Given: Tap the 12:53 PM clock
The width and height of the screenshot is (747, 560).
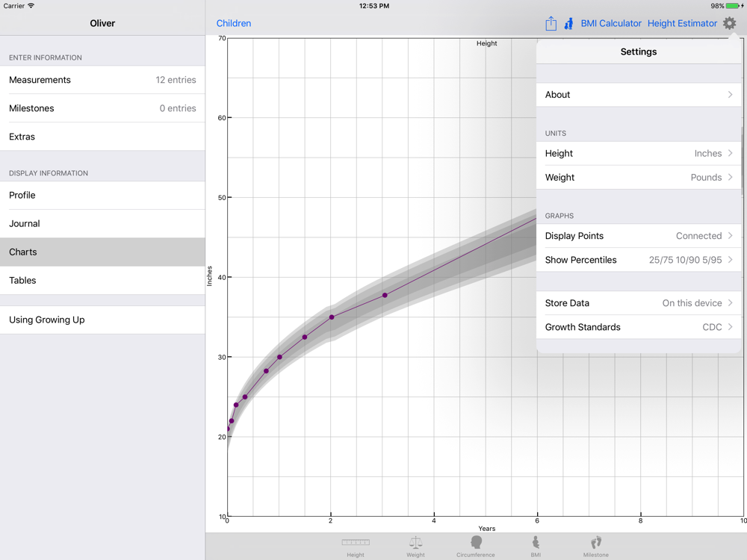Looking at the screenshot, I should click(x=374, y=6).
